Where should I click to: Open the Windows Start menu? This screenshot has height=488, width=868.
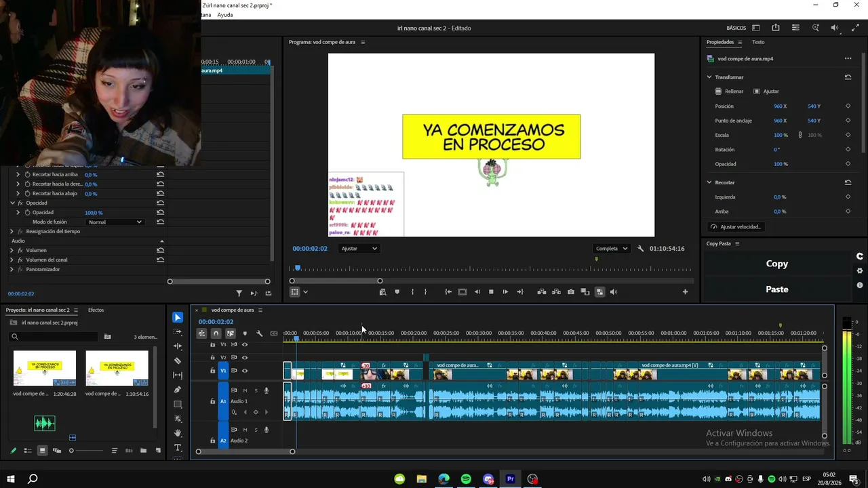coord(11,479)
